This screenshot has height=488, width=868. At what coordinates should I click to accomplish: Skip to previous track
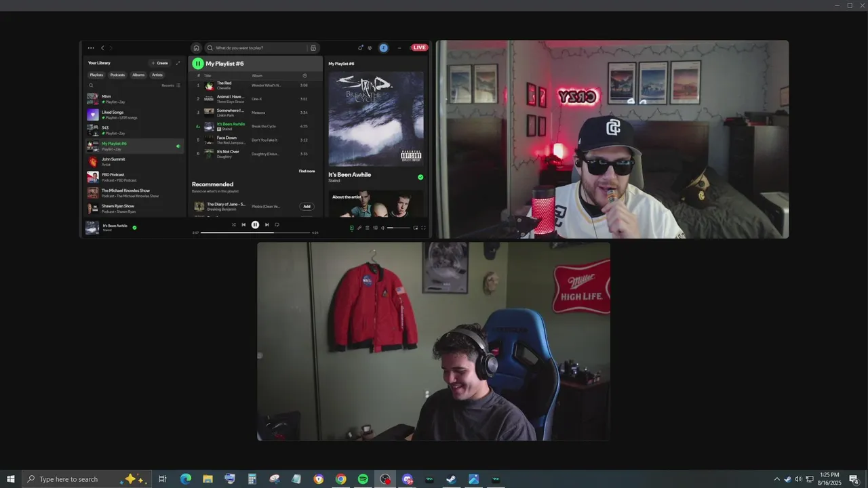pyautogui.click(x=243, y=225)
